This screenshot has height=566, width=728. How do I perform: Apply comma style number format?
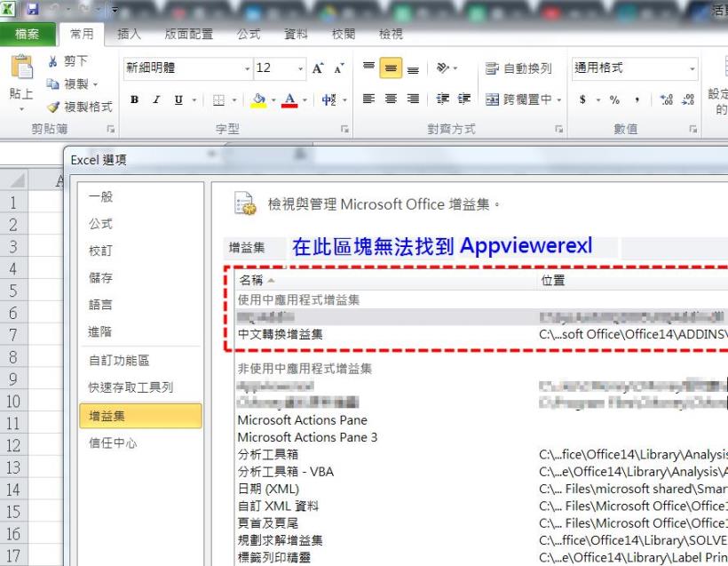pyautogui.click(x=637, y=100)
